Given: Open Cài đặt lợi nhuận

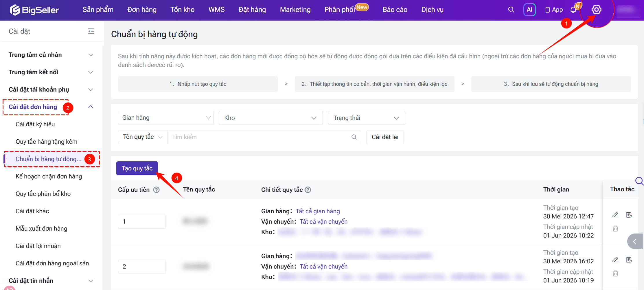Looking at the screenshot, I should coord(38,246).
